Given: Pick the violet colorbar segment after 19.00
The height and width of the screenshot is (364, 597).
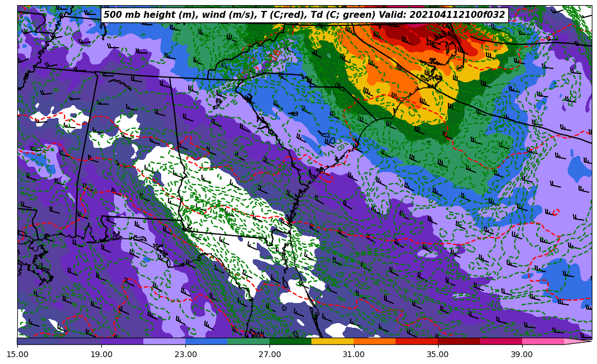Looking at the screenshot, I should (x=122, y=341).
